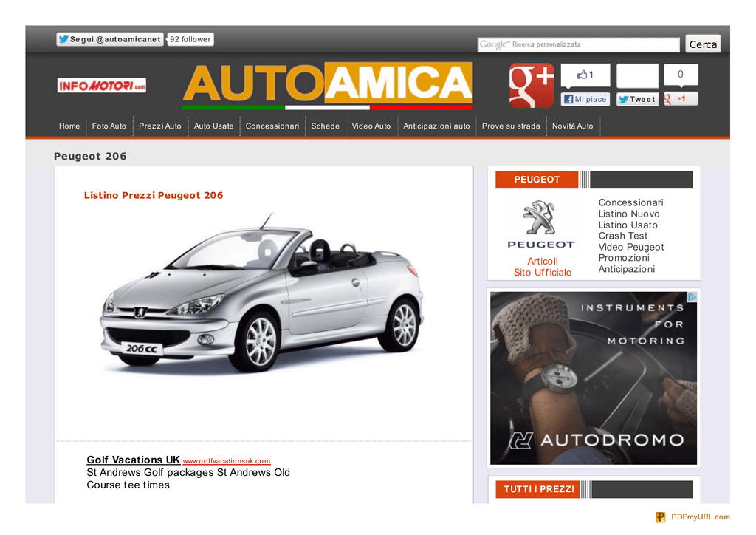Open the Listino Nuovo link
This screenshot has width=756, height=535.
pos(629,214)
